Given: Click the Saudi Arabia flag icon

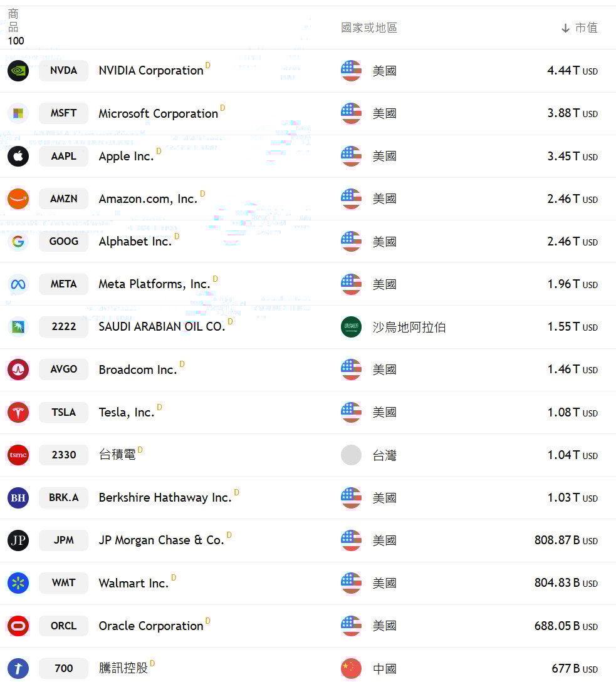Looking at the screenshot, I should click(x=351, y=327).
